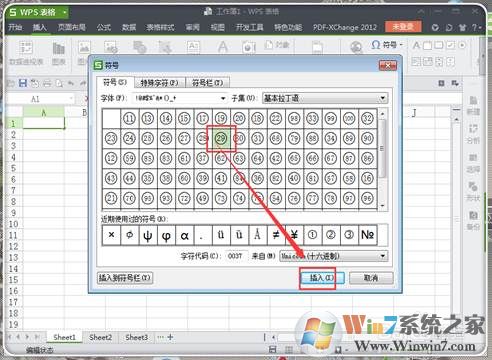Pick the × recently used symbol

point(111,235)
